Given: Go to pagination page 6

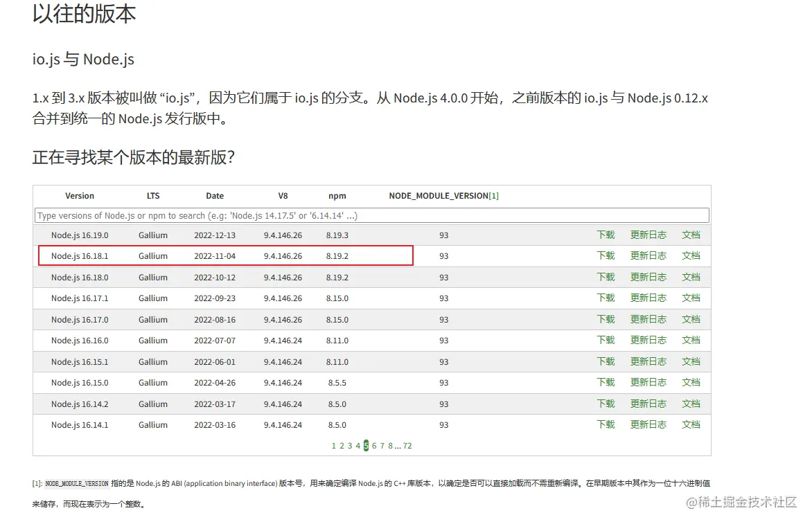Looking at the screenshot, I should (x=374, y=446).
